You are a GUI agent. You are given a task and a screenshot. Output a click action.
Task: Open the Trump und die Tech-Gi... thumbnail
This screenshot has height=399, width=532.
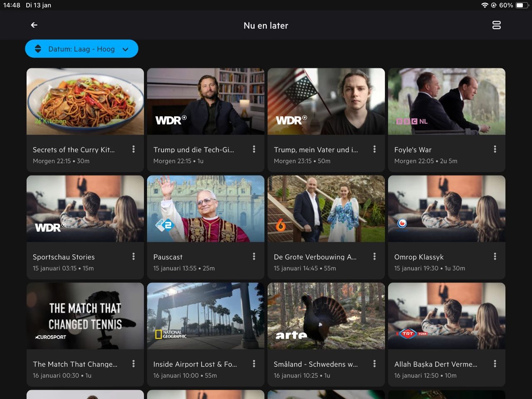coord(206,101)
